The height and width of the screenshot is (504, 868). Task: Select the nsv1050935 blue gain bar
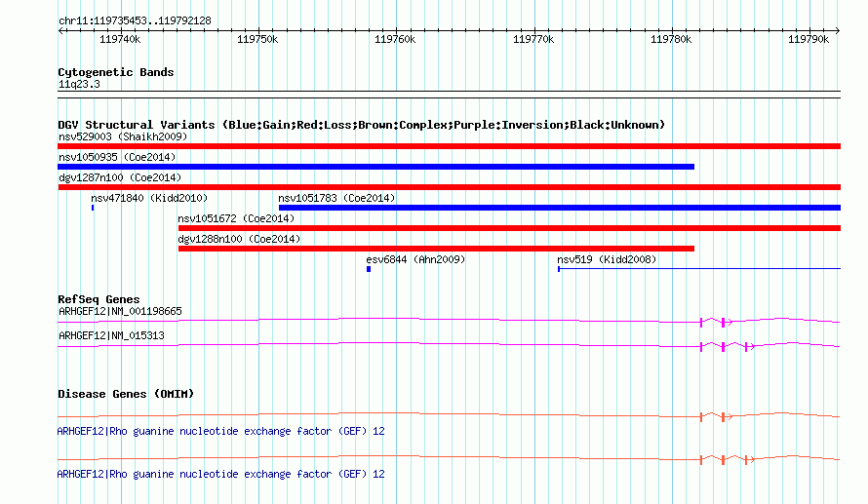click(x=375, y=167)
